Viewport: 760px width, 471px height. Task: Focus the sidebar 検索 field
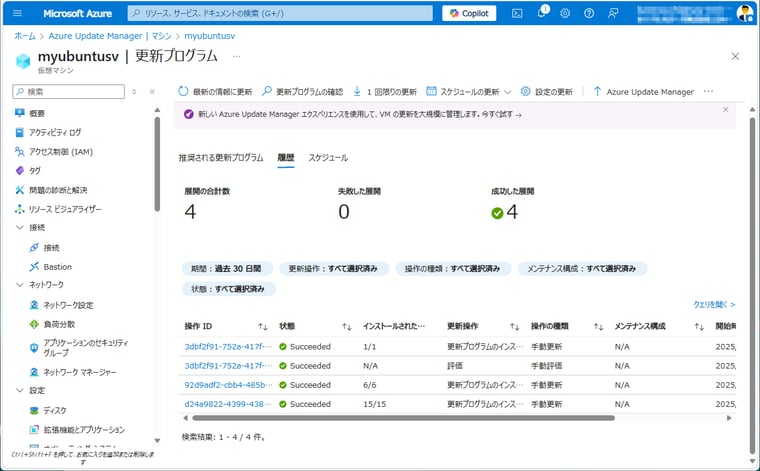pyautogui.click(x=68, y=91)
